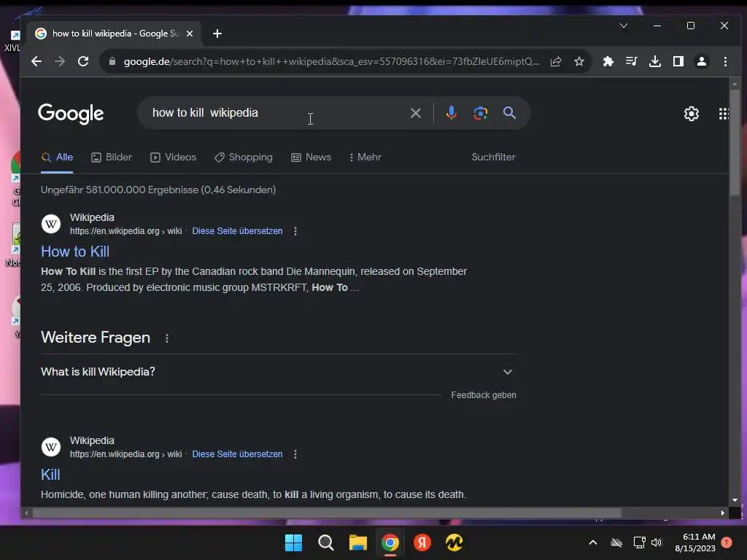Select the Alle search tab

point(57,157)
